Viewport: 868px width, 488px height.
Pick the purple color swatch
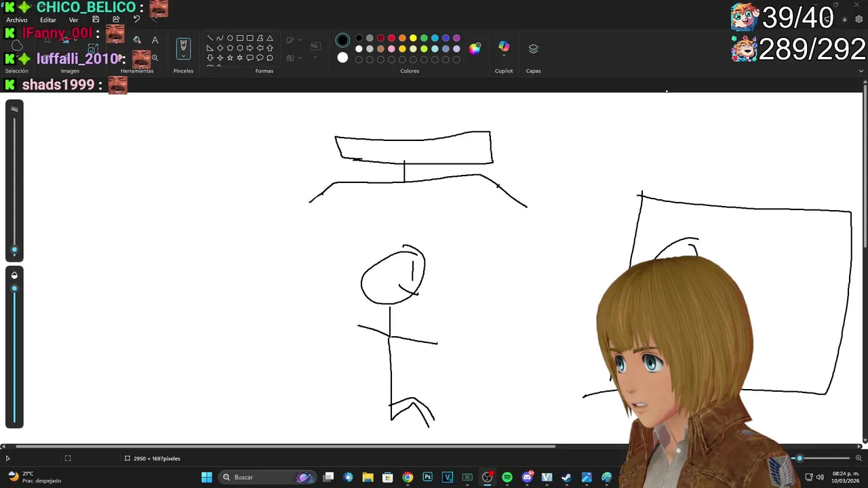point(456,38)
